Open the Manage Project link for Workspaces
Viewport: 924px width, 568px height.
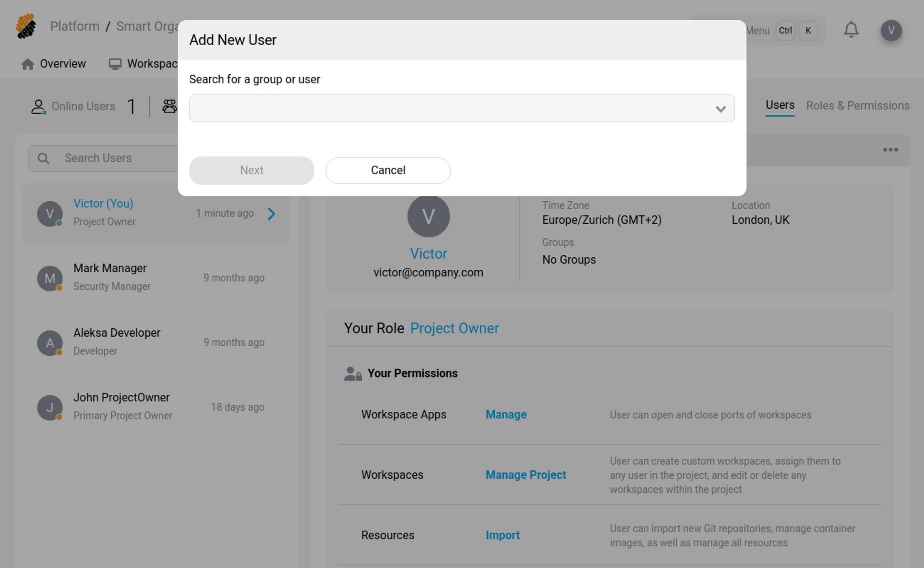[526, 474]
